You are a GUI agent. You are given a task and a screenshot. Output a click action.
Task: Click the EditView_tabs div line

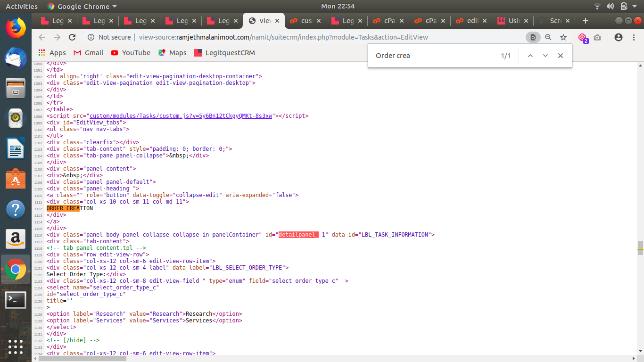86,122
